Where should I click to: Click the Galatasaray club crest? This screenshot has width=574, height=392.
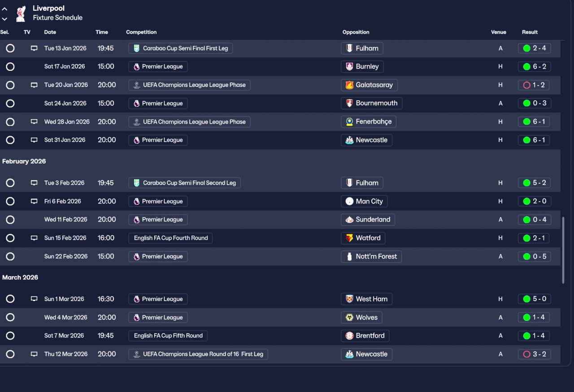(x=349, y=85)
